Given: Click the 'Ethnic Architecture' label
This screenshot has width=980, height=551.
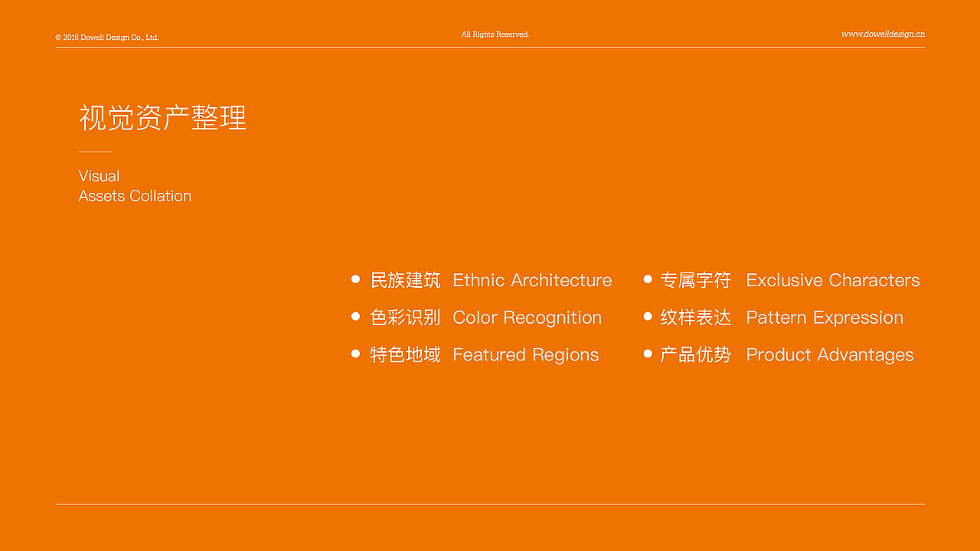Looking at the screenshot, I should 532,280.
